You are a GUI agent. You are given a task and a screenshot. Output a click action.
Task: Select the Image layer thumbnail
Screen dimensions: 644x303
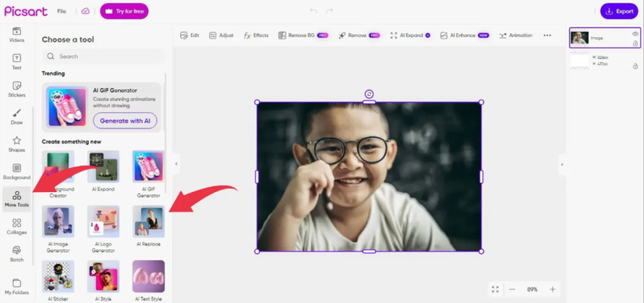coord(580,38)
